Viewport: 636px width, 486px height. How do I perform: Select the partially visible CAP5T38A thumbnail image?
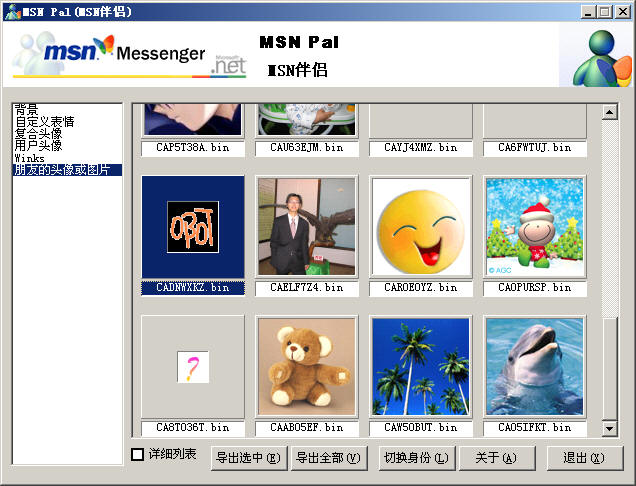193,120
